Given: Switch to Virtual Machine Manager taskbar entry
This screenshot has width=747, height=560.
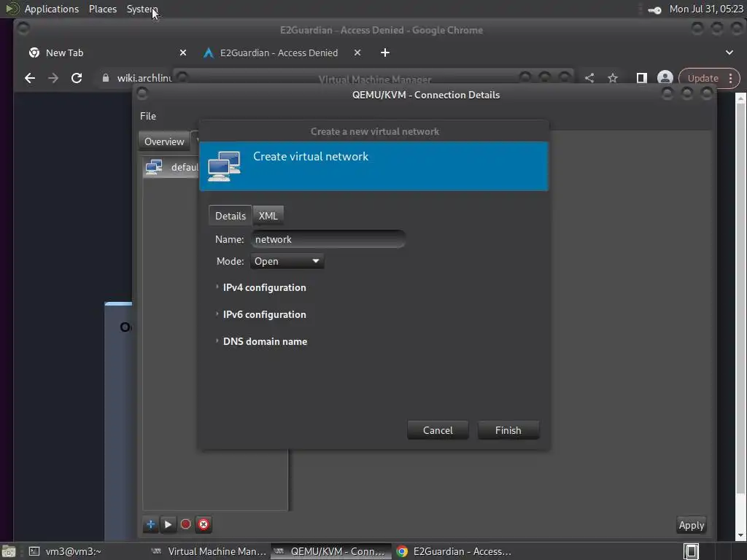Looking at the screenshot, I should pyautogui.click(x=209, y=551).
